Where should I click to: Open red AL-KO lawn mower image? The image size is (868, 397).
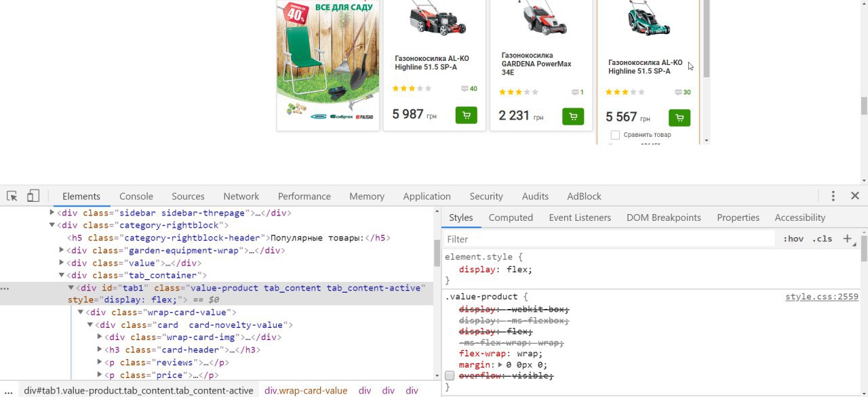438,18
